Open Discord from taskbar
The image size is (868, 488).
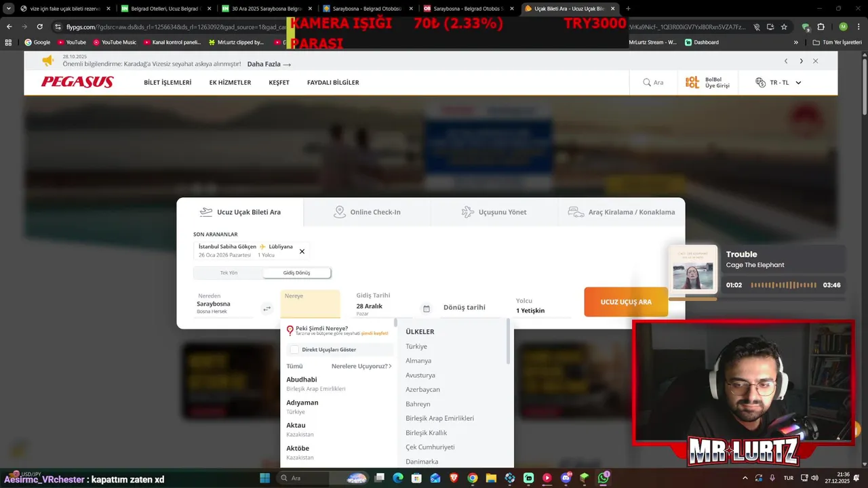[x=566, y=478]
